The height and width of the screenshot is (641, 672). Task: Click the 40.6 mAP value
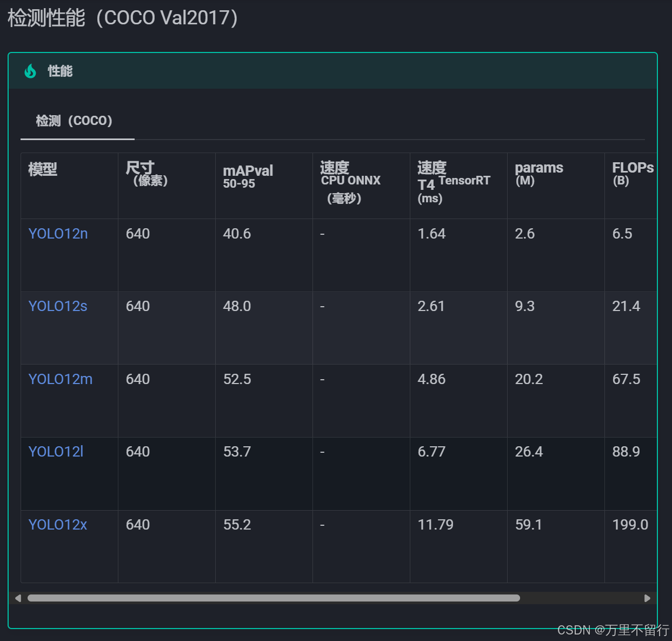pos(237,234)
